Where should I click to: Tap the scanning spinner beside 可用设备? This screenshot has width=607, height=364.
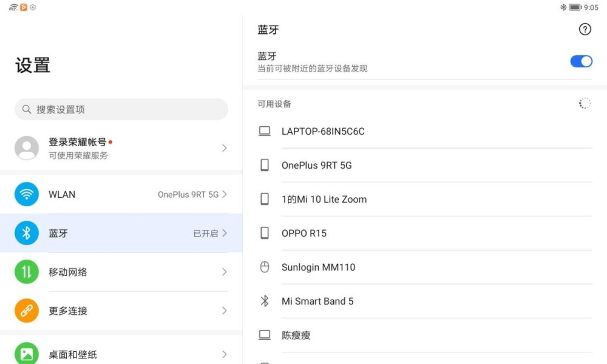pyautogui.click(x=585, y=103)
